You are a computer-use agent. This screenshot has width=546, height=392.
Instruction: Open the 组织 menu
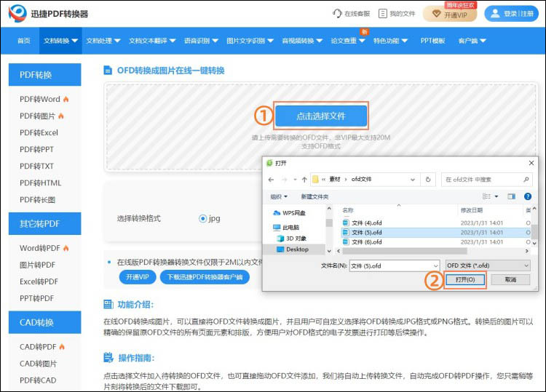(x=279, y=196)
